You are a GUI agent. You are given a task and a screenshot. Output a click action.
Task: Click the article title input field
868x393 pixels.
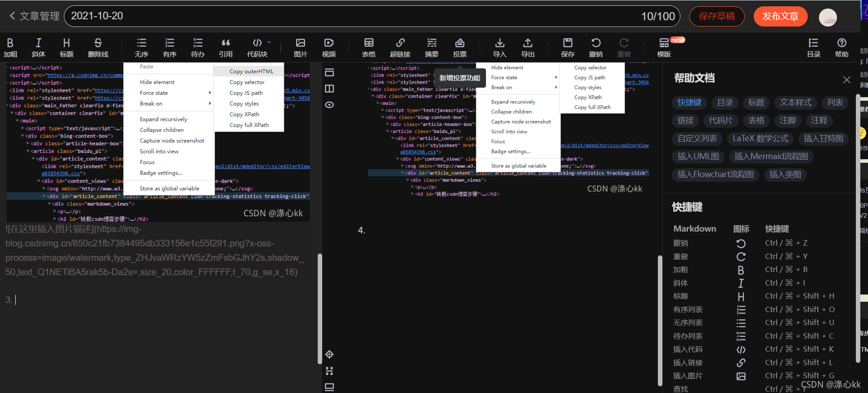pyautogui.click(x=373, y=16)
